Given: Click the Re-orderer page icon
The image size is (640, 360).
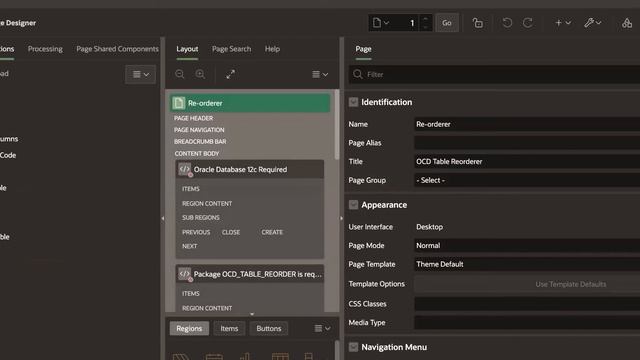Looking at the screenshot, I should [178, 103].
